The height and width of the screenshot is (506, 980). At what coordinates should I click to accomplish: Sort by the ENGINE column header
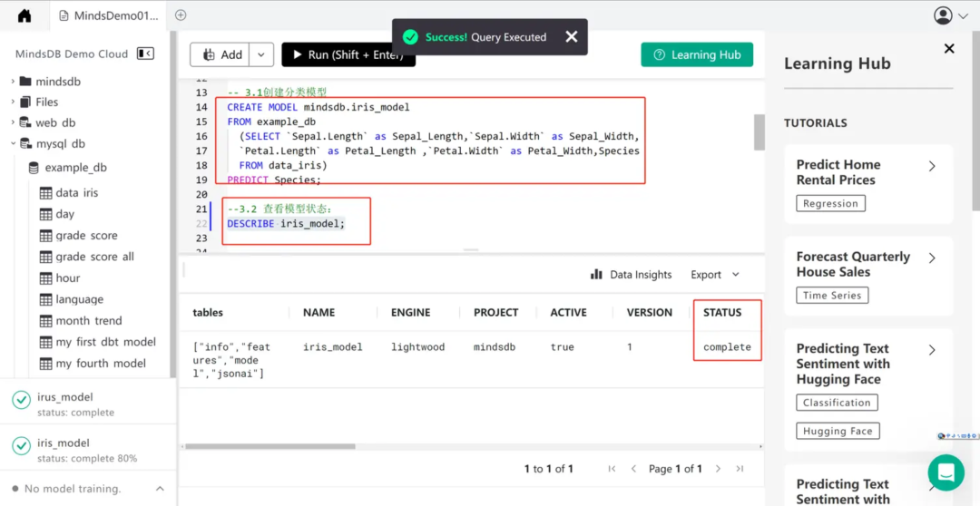click(x=411, y=312)
